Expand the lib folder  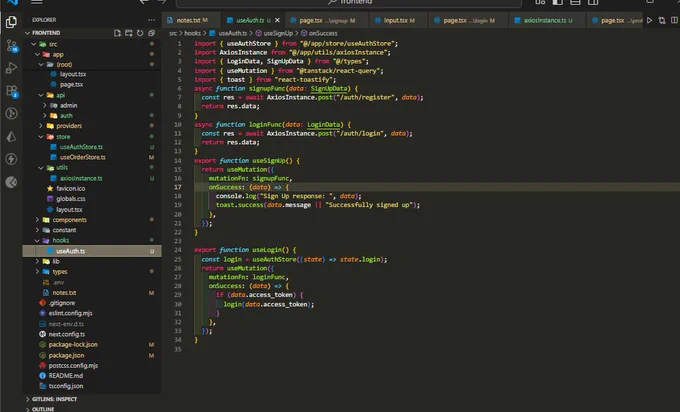click(37, 262)
